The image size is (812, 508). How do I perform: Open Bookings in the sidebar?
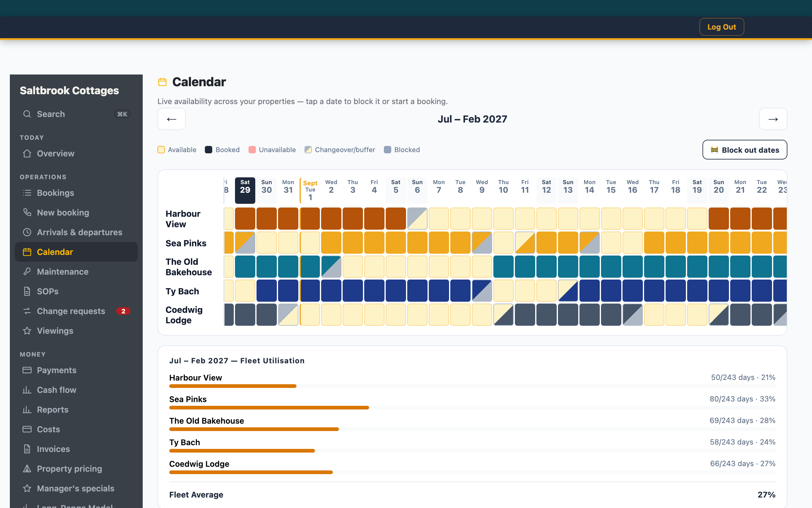(x=76, y=193)
